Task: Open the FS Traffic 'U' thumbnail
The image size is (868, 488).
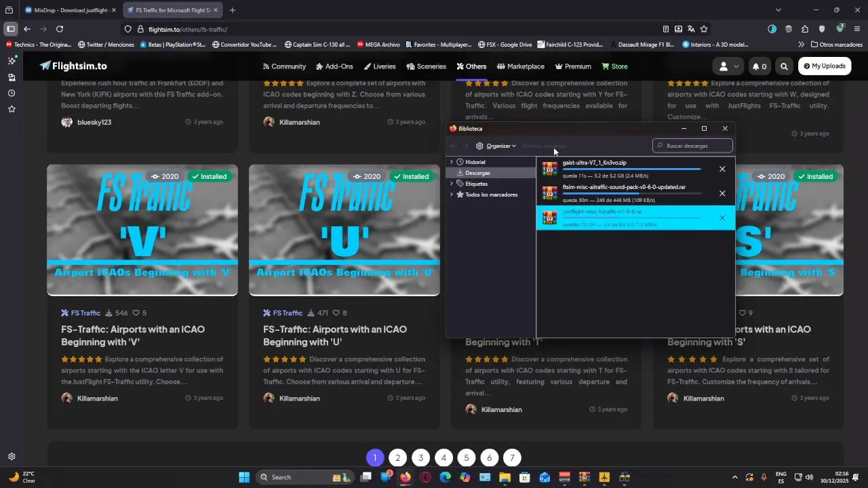Action: coord(344,230)
